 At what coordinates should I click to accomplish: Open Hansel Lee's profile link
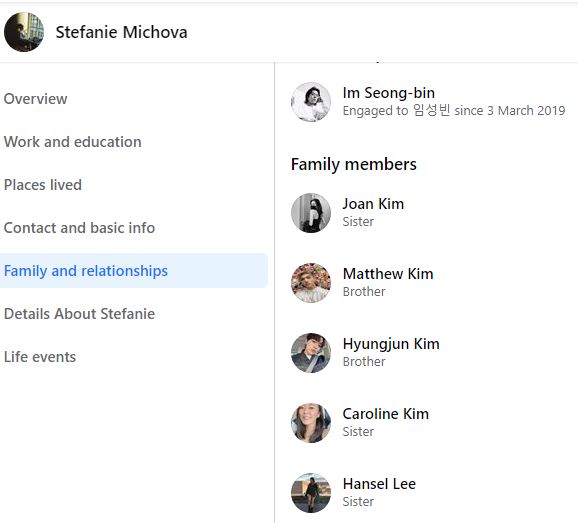pos(379,484)
